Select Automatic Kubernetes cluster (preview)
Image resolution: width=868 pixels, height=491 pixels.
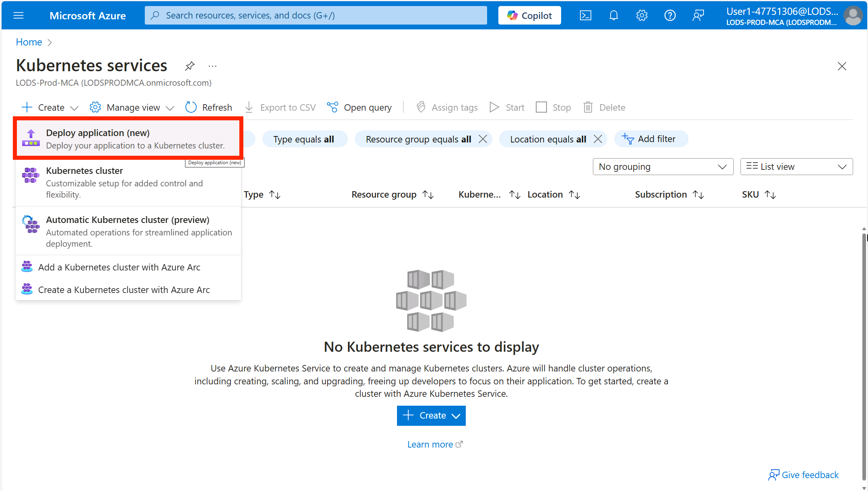pyautogui.click(x=128, y=231)
